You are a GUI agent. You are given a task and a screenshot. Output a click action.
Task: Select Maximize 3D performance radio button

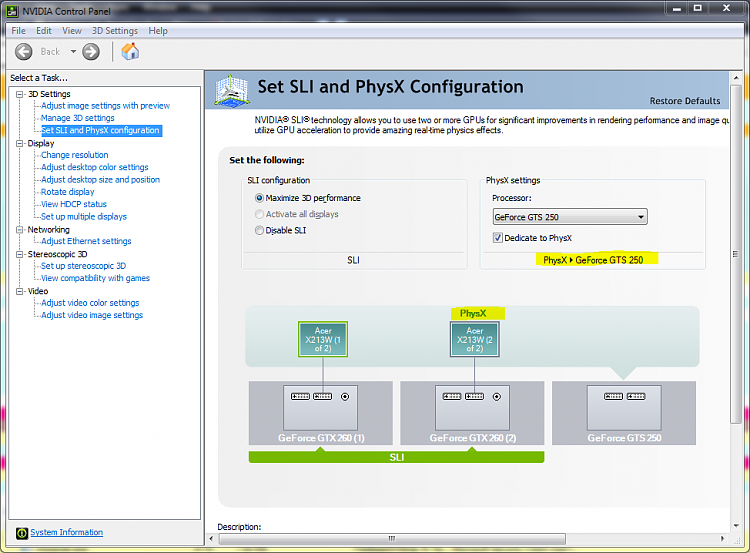click(259, 198)
